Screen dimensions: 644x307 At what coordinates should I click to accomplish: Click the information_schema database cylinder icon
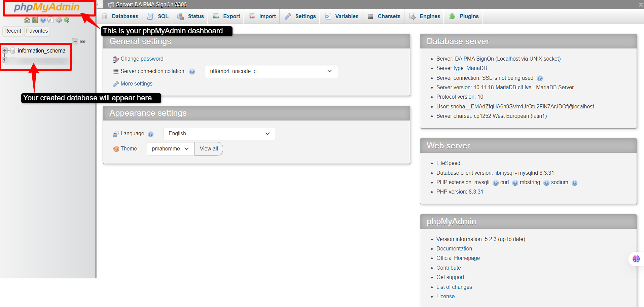click(13, 50)
